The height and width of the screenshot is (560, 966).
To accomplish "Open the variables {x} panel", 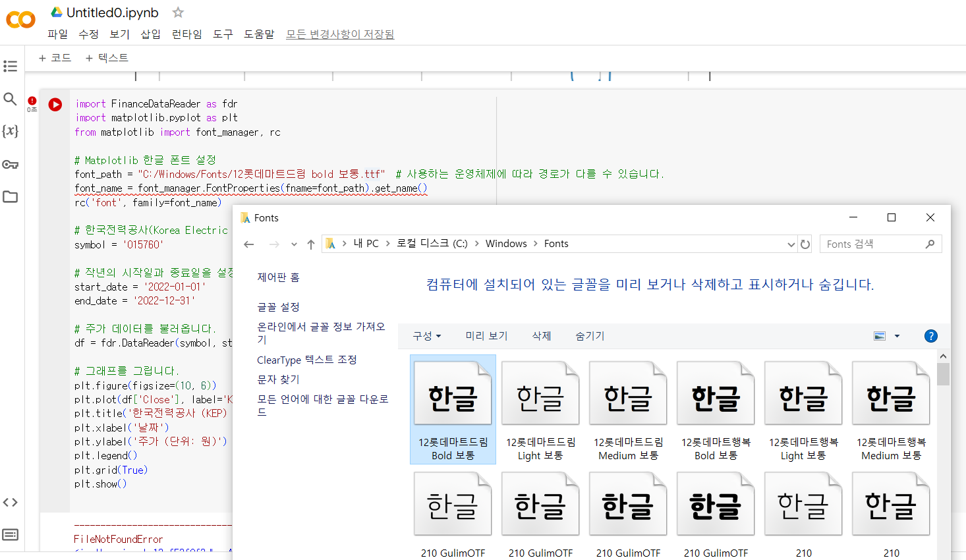I will [x=10, y=131].
